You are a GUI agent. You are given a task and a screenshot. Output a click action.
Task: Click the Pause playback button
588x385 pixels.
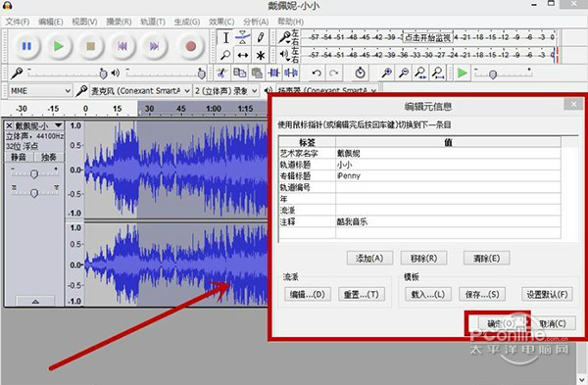(26, 46)
